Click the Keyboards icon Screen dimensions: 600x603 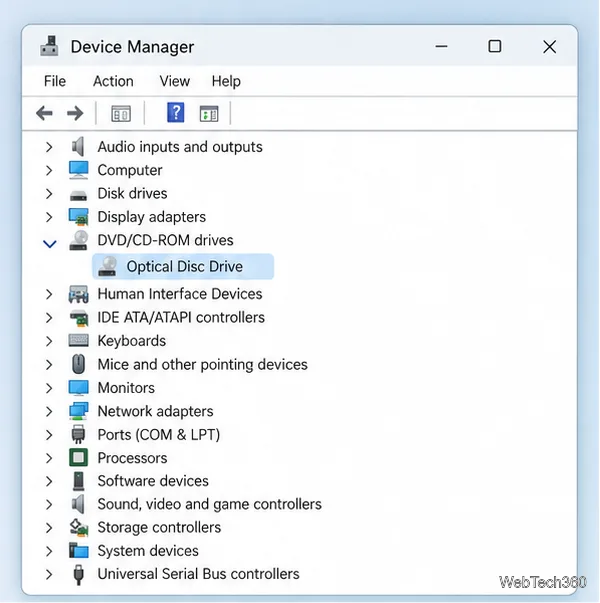[78, 340]
